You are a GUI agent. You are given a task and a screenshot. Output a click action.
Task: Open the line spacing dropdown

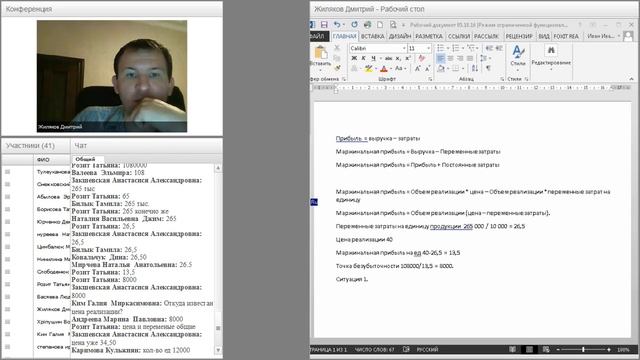(x=484, y=58)
